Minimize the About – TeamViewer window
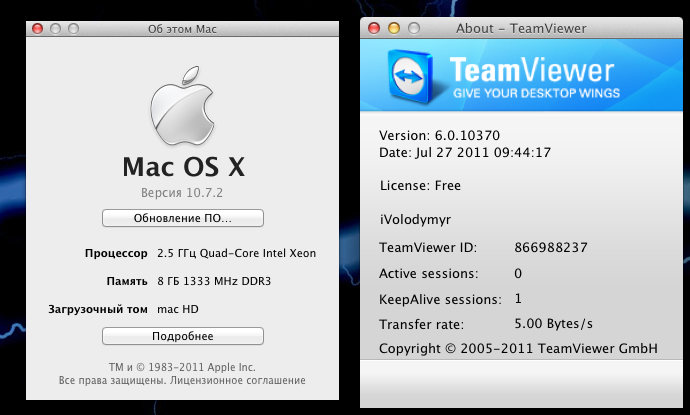Viewport: 690px width, 415px height. (x=393, y=28)
